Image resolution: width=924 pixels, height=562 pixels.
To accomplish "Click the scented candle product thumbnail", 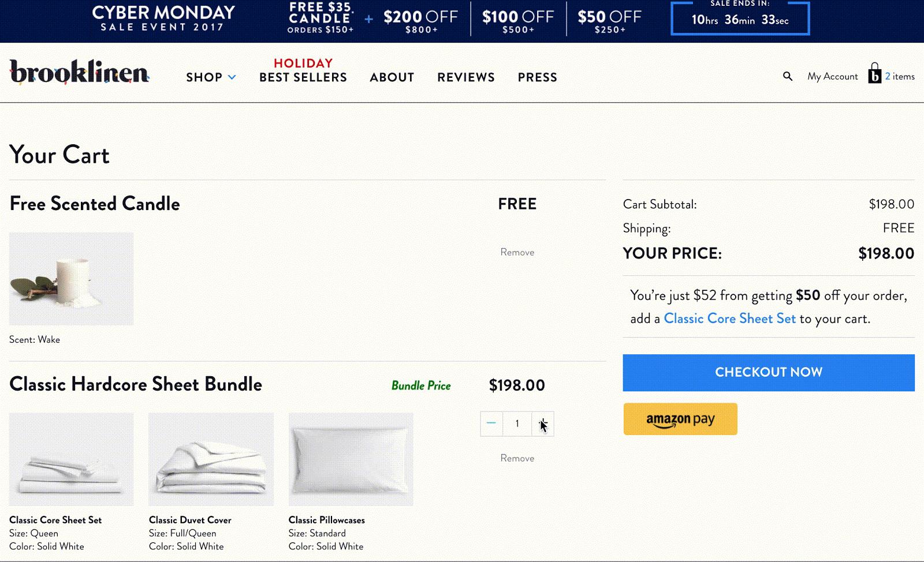I will (x=70, y=279).
